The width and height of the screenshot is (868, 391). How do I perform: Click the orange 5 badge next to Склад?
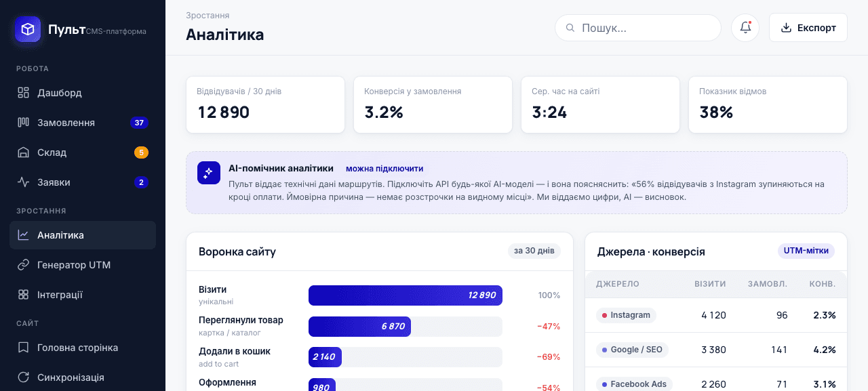coord(141,152)
